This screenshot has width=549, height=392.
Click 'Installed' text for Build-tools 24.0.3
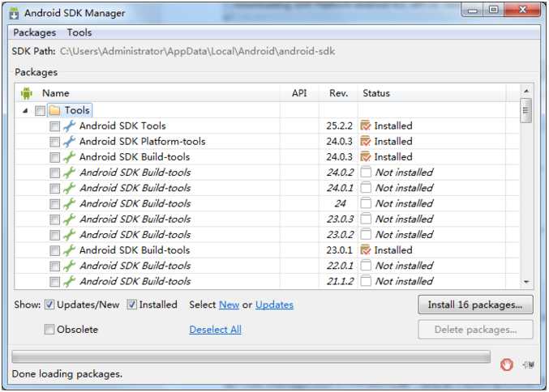pos(393,156)
